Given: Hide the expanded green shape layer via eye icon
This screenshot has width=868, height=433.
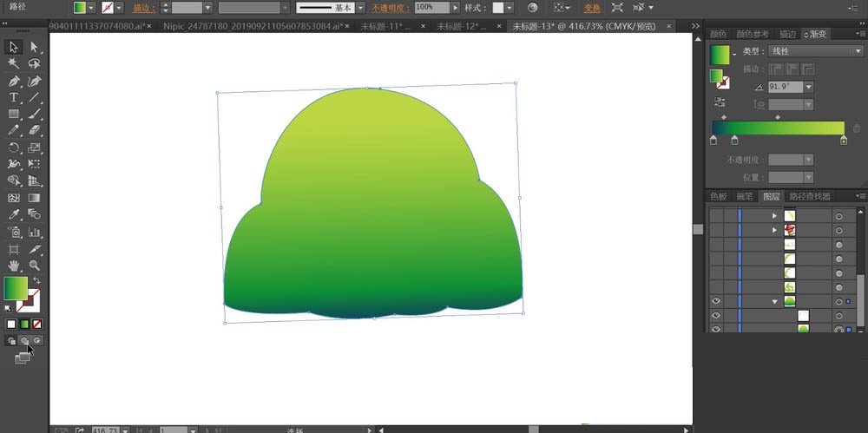Looking at the screenshot, I should click(716, 301).
